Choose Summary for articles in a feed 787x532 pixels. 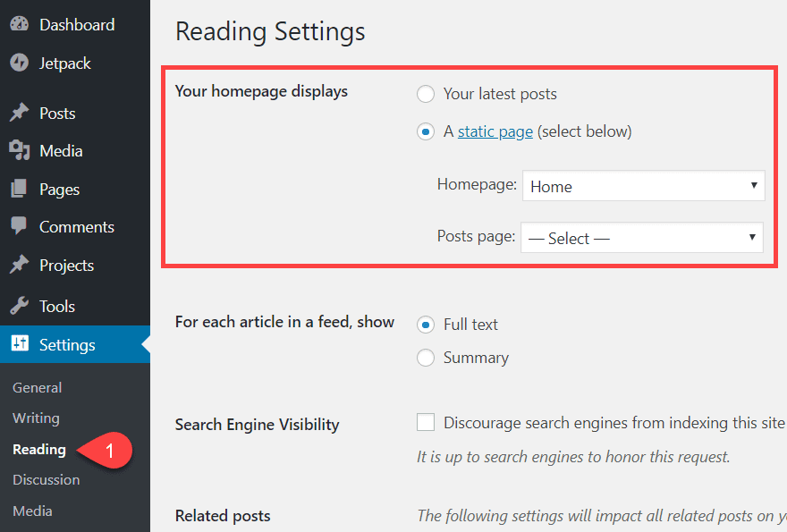[x=426, y=357]
